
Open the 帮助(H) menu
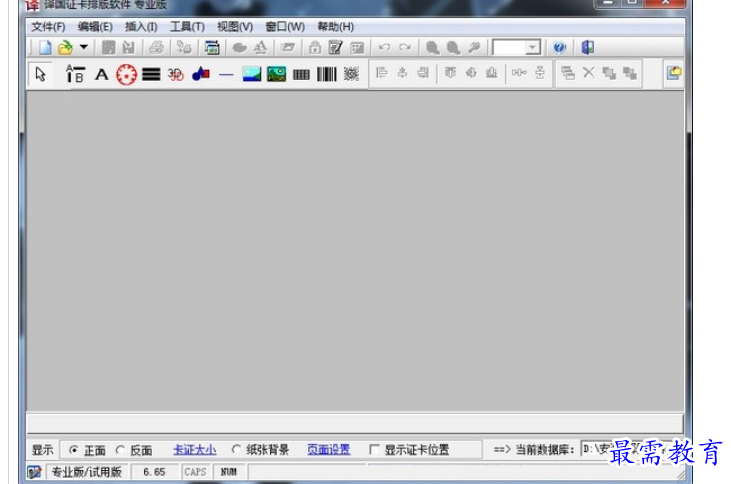[x=336, y=27]
